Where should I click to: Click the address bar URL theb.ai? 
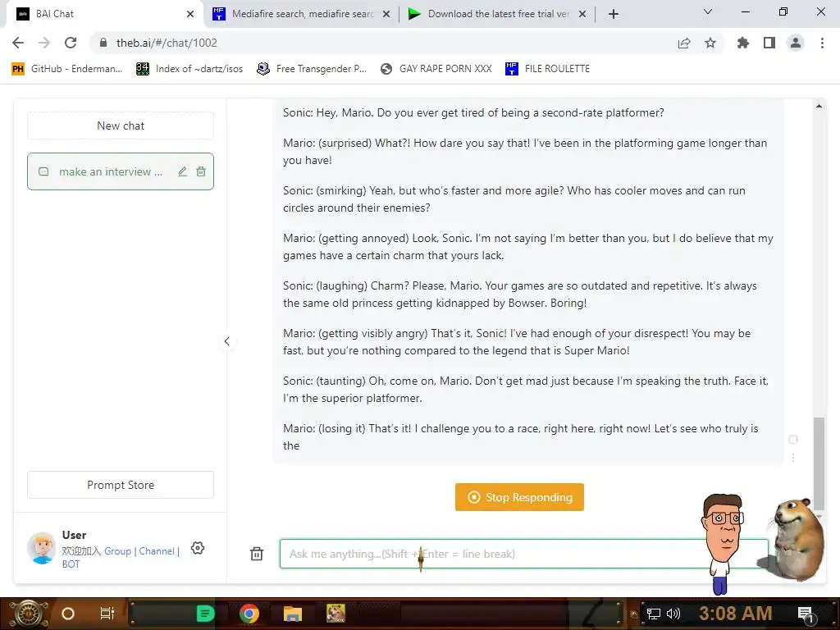coord(167,43)
